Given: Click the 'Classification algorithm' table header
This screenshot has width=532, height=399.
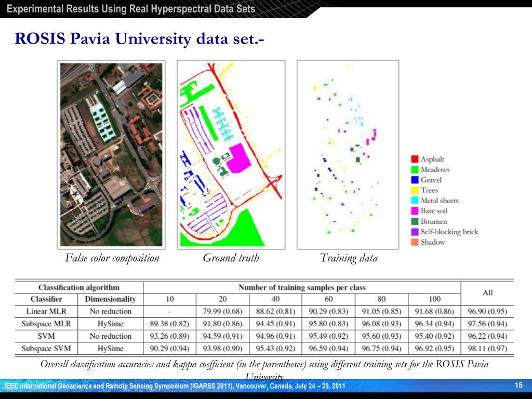Looking at the screenshot, I should click(79, 287).
